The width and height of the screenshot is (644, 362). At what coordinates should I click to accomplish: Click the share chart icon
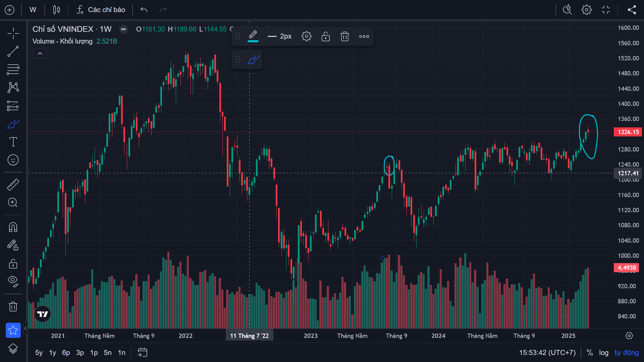point(632,10)
